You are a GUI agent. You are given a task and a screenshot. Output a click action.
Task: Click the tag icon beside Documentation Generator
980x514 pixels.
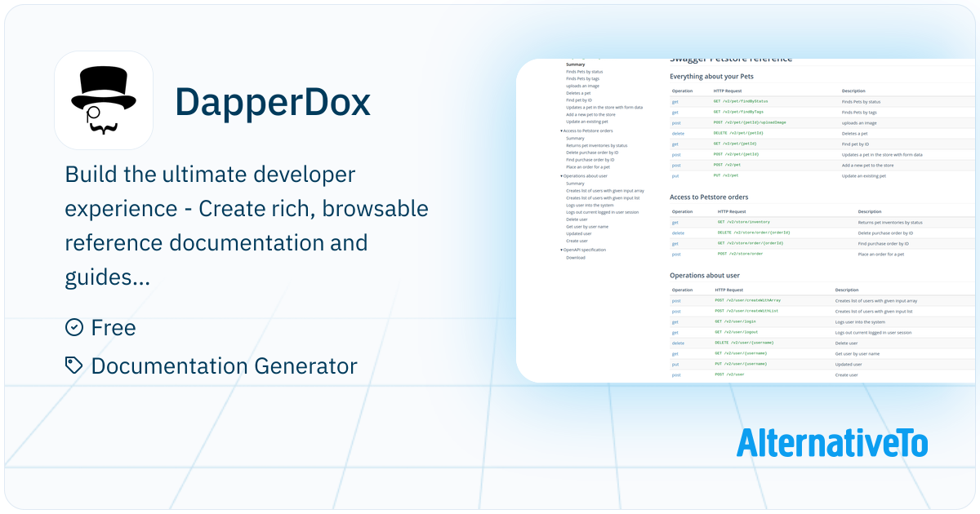pyautogui.click(x=74, y=366)
